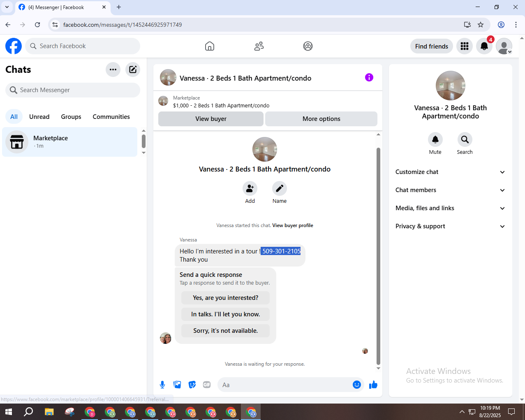Open the Marketplace chat in list
This screenshot has height=420, width=525.
70,142
